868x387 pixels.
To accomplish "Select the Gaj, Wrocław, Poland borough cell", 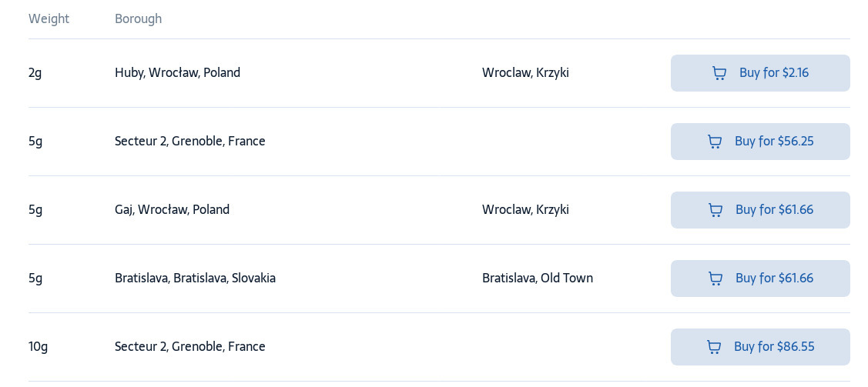I will click(x=173, y=209).
